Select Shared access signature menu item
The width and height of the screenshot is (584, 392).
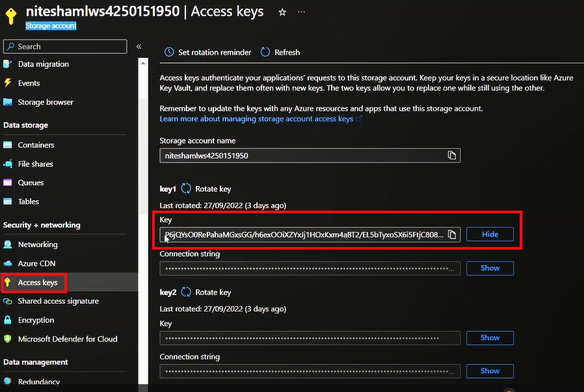pyautogui.click(x=58, y=301)
